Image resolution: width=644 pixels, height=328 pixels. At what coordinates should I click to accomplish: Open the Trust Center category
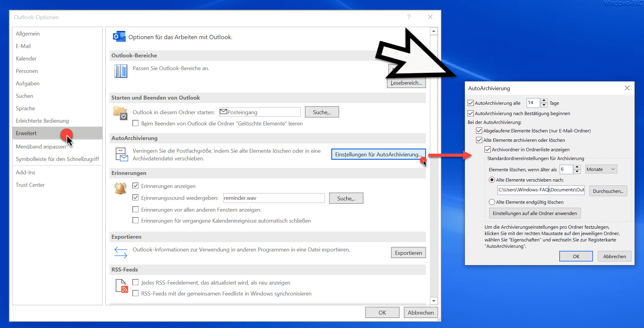click(57, 185)
